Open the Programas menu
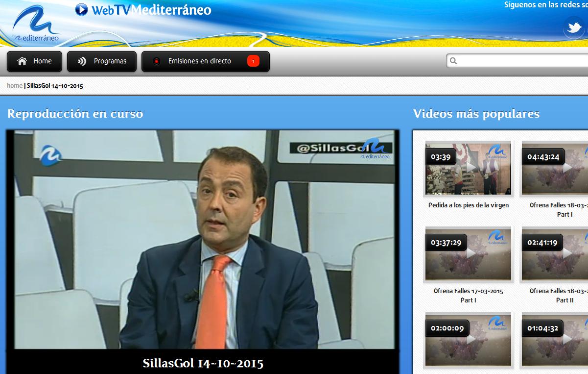The image size is (588, 374). point(102,61)
